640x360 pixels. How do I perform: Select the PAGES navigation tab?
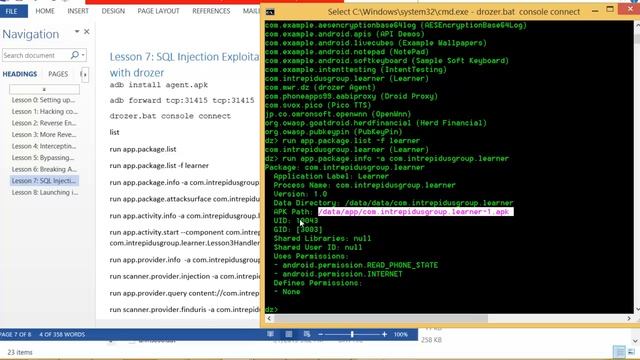point(58,74)
